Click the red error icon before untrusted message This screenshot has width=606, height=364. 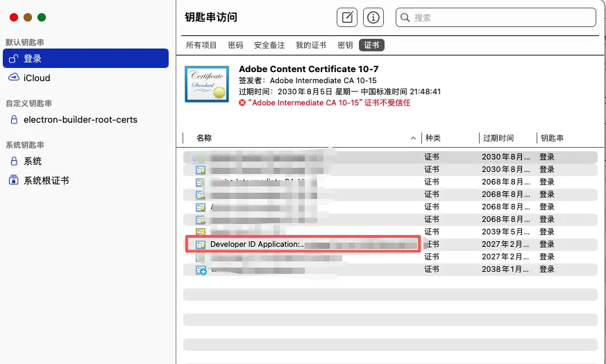point(242,103)
